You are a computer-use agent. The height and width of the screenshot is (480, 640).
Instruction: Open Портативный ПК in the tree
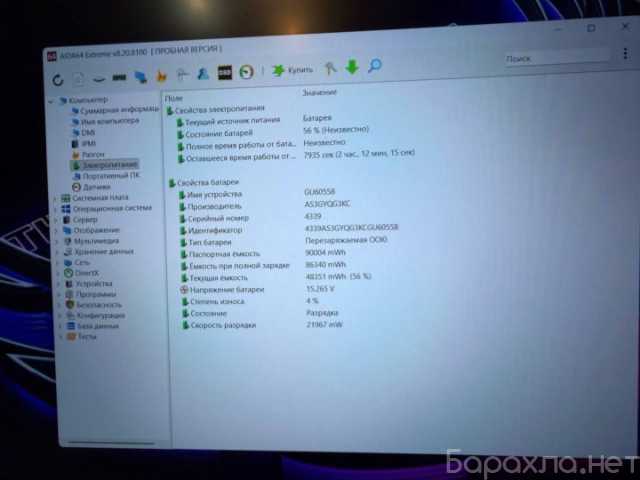coord(111,175)
